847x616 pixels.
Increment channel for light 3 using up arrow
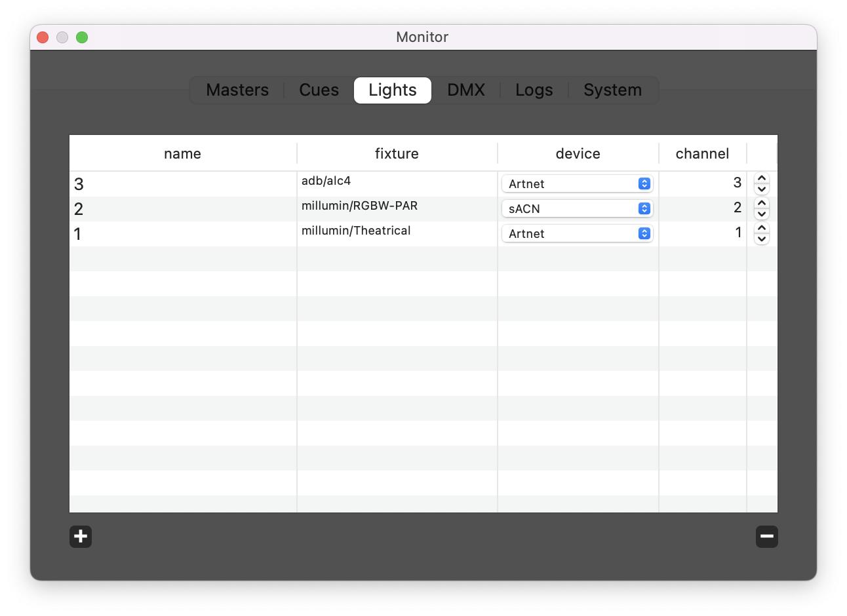coord(761,178)
